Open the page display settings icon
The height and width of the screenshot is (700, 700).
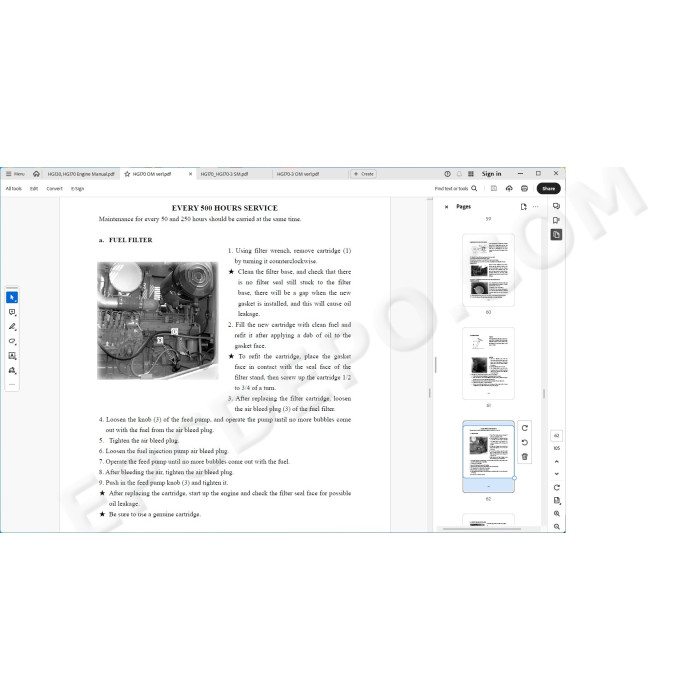(x=557, y=500)
